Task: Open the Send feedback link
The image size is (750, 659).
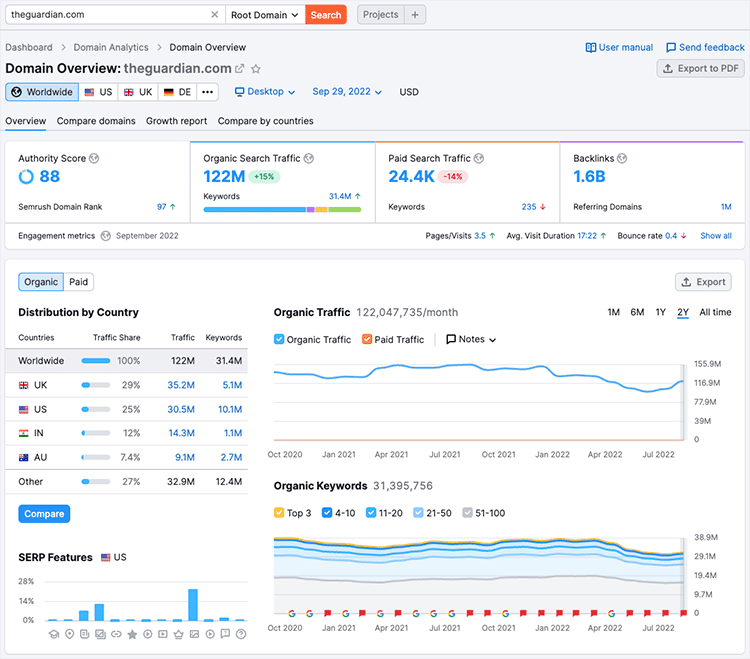Action: 706,47
